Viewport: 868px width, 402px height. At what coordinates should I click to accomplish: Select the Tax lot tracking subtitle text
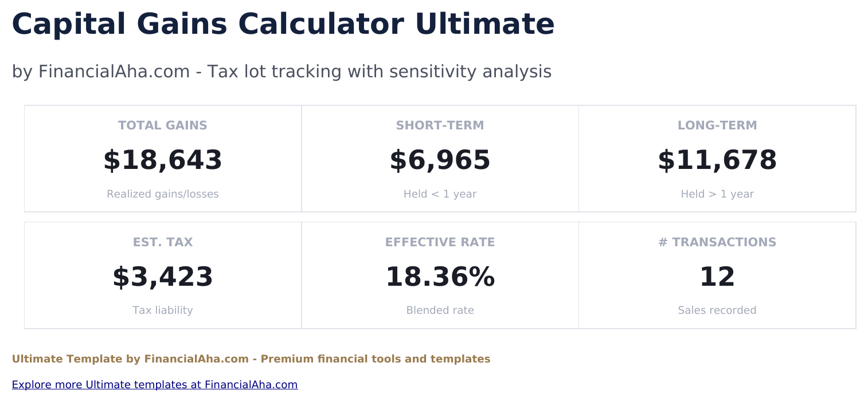click(281, 72)
